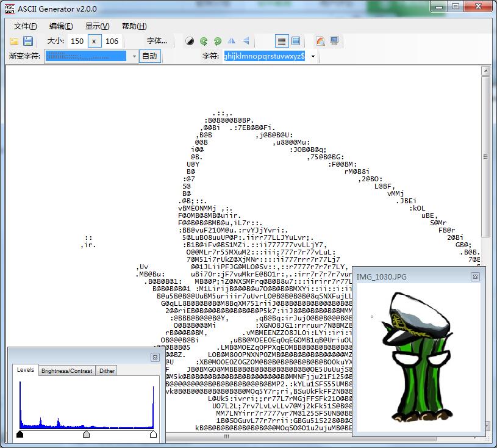Flip image vertically using blue arrow icon

[246, 42]
